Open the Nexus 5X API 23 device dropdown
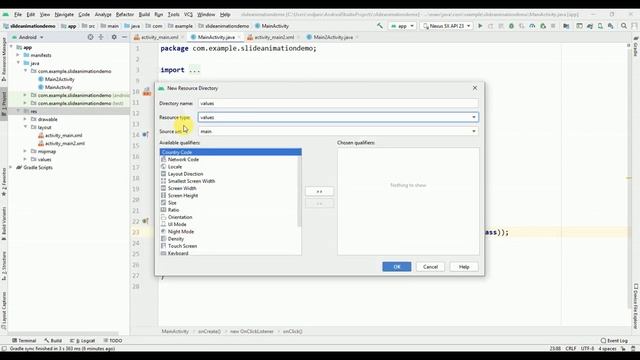Screen dimensions: 640x360 point(447,26)
